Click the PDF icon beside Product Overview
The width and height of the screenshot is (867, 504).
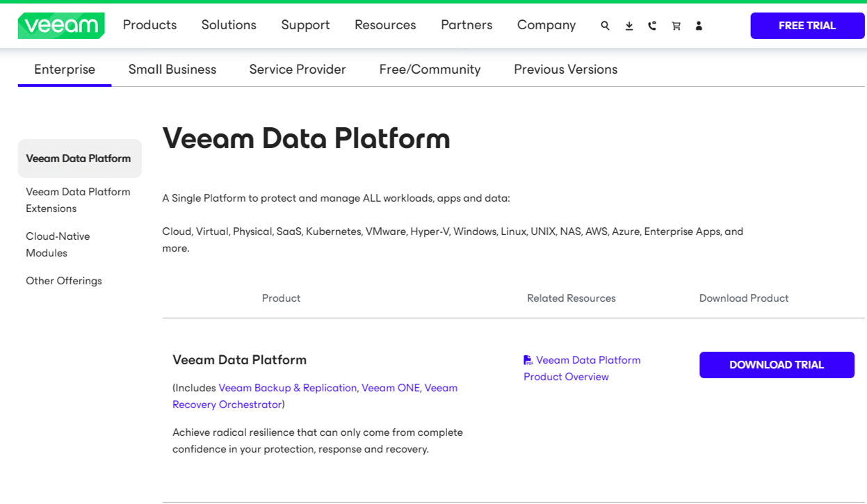pos(528,360)
